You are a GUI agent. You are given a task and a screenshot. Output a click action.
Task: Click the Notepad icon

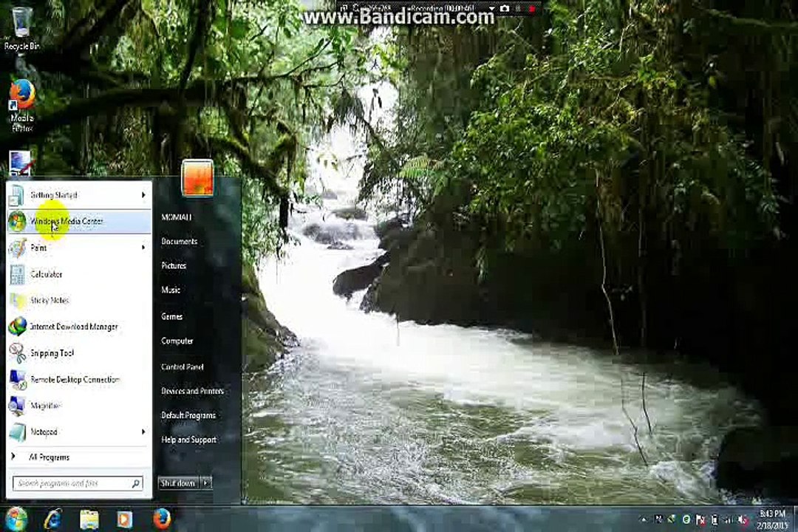pos(17,432)
